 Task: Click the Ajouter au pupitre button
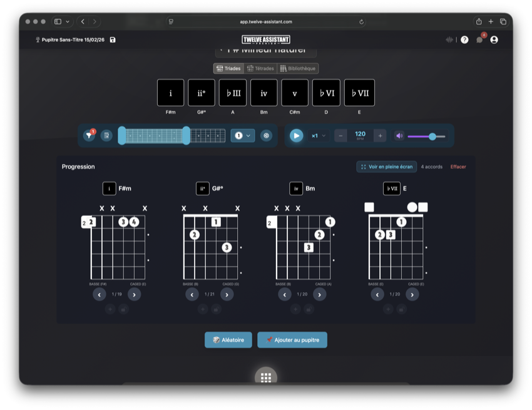[x=292, y=340]
